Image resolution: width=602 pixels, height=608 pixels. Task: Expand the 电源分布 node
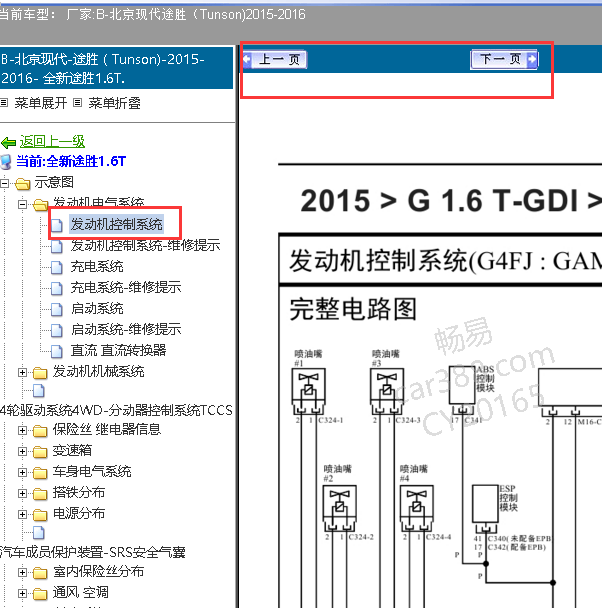coord(22,514)
